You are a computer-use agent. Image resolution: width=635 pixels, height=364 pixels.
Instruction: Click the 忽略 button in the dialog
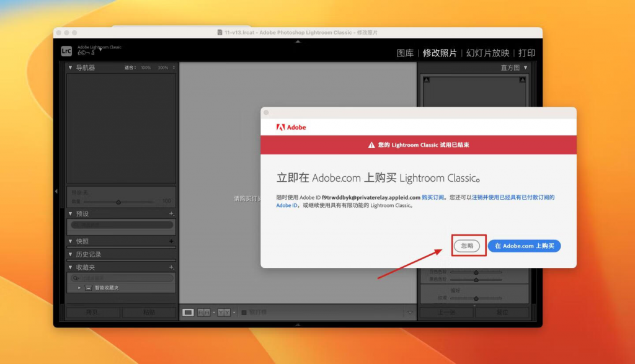(x=467, y=246)
